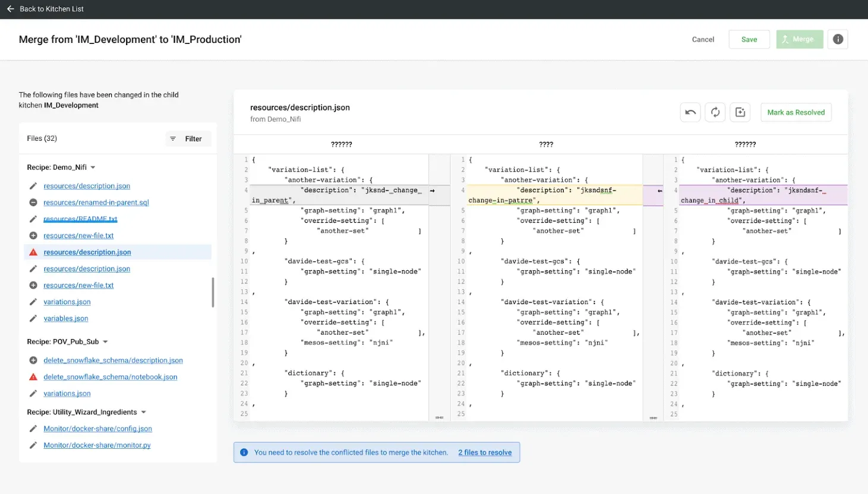Open the Filter dropdown for files
This screenshot has height=494, width=868.
pos(188,139)
